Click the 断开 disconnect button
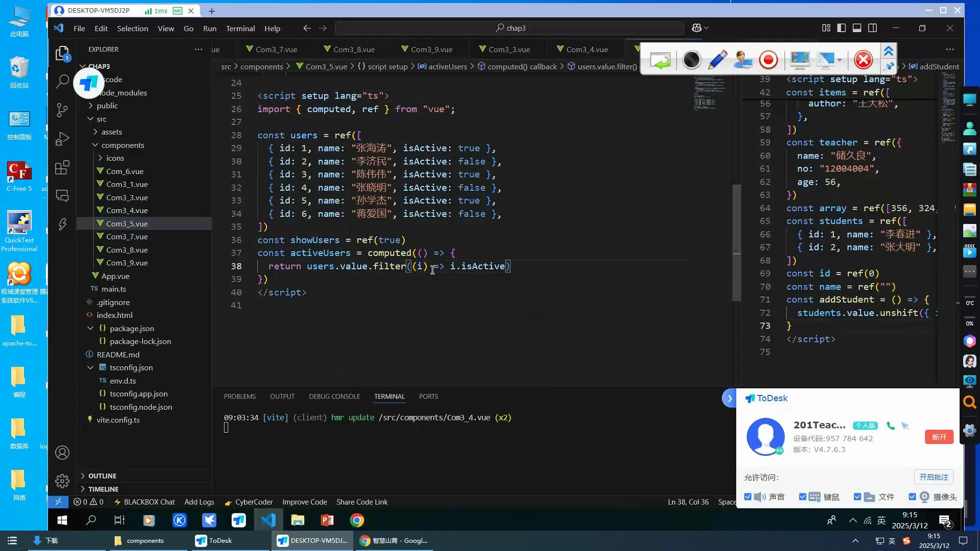 [x=939, y=437]
